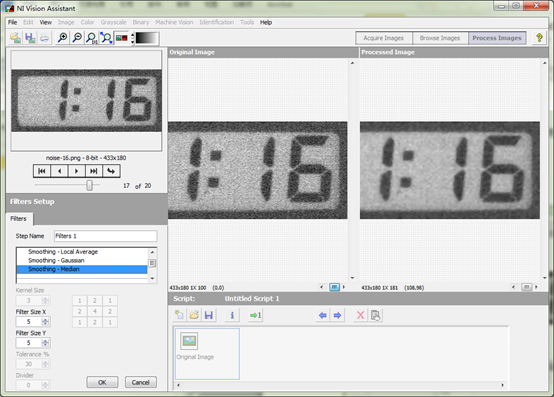
Task: Click the Save Image toolbar icon
Action: pyautogui.click(x=30, y=38)
